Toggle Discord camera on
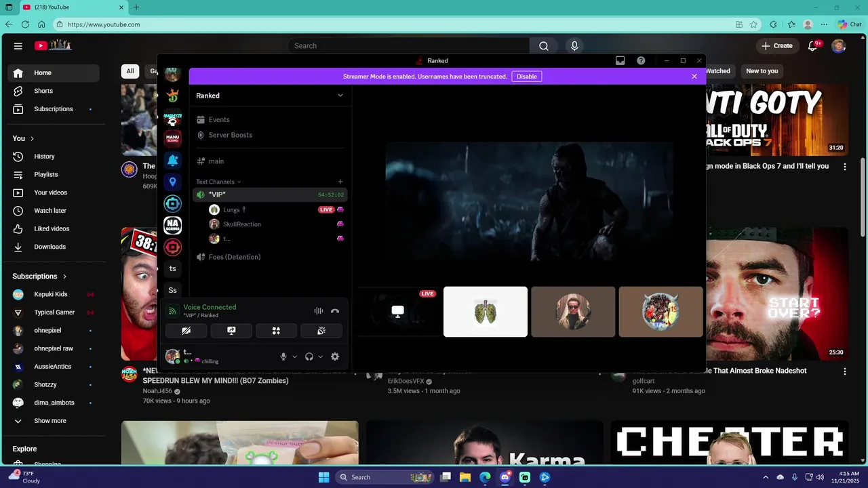 [186, 331]
